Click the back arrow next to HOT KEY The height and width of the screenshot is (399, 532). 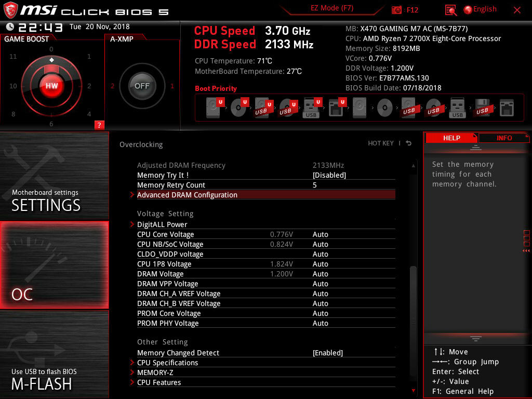409,143
